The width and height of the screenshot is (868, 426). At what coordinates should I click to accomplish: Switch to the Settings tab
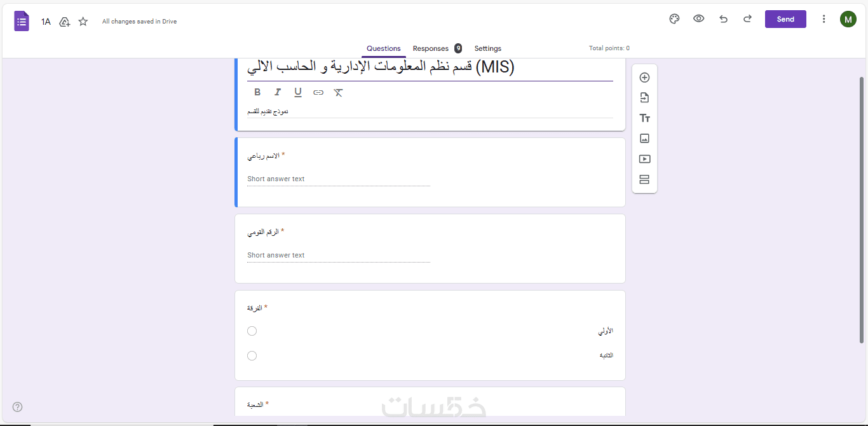[x=487, y=48]
